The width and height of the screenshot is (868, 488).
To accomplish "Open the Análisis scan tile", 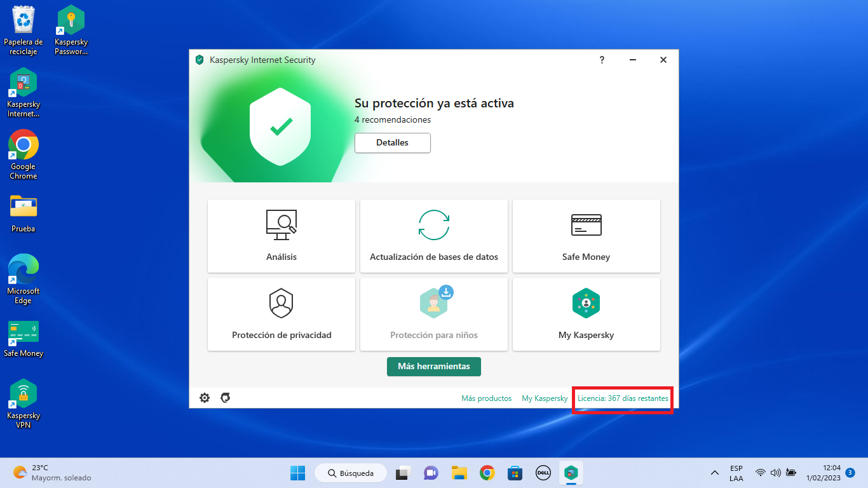I will pyautogui.click(x=281, y=236).
